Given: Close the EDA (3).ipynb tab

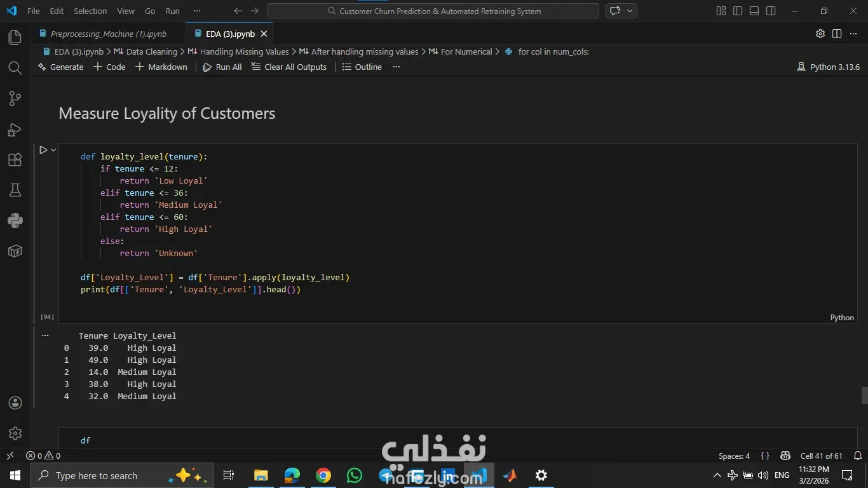Looking at the screenshot, I should pyautogui.click(x=264, y=34).
